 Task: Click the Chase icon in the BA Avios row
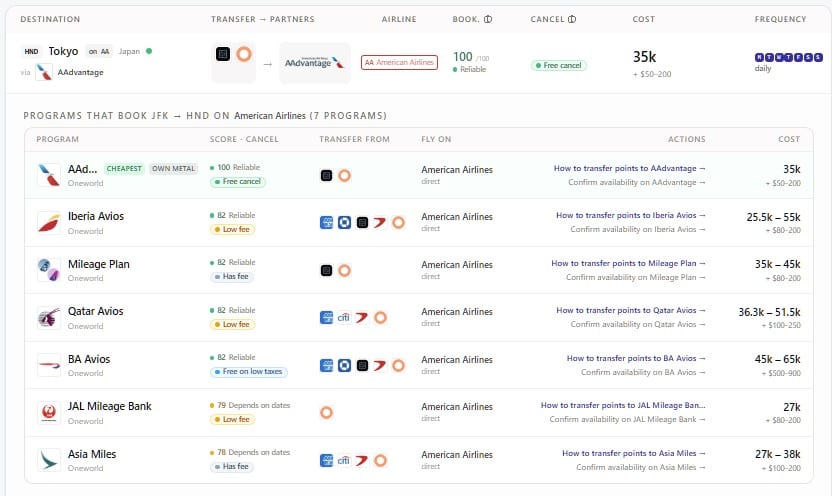[344, 366]
